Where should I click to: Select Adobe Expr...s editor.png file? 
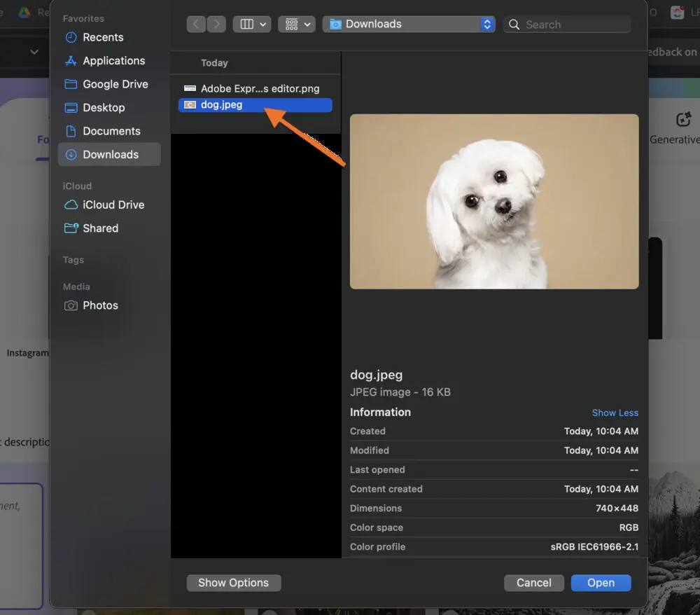tap(255, 88)
